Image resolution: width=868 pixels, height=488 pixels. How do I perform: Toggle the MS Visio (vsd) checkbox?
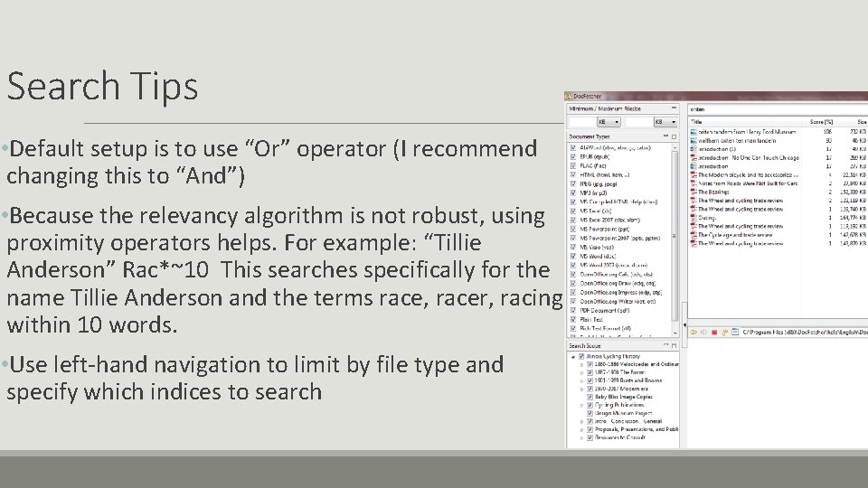coord(573,247)
